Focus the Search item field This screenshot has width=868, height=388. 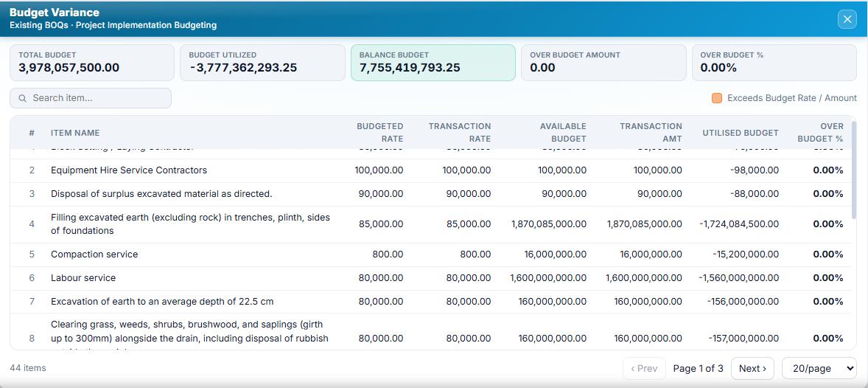coord(91,98)
